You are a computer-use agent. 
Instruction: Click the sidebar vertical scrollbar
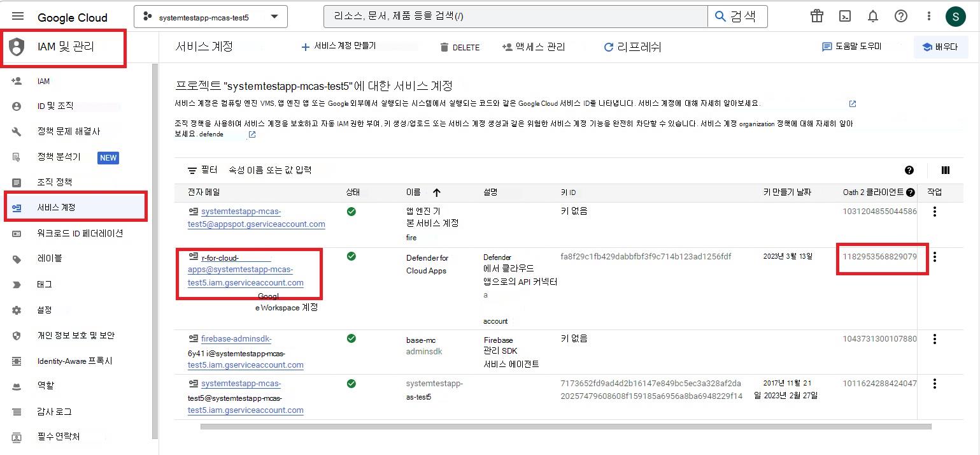coord(155,252)
